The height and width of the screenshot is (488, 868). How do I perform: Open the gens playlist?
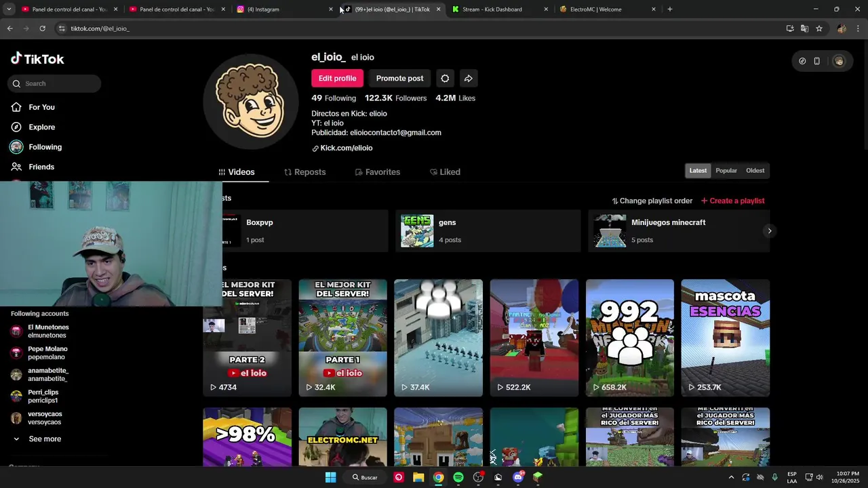point(488,231)
